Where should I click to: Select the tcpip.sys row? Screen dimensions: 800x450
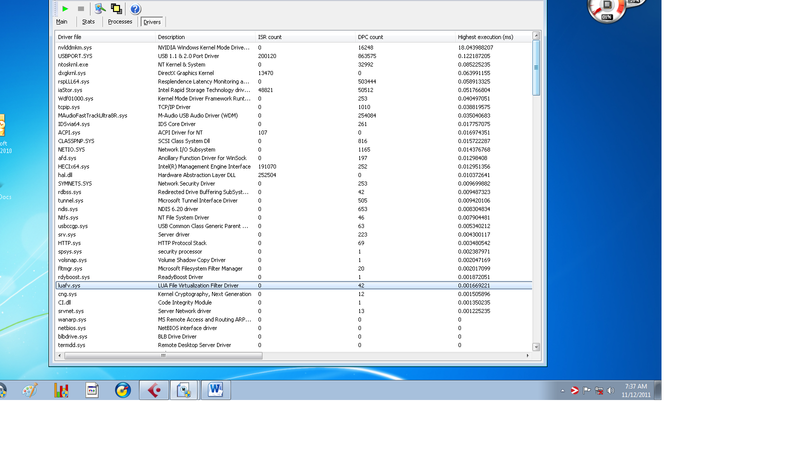293,107
